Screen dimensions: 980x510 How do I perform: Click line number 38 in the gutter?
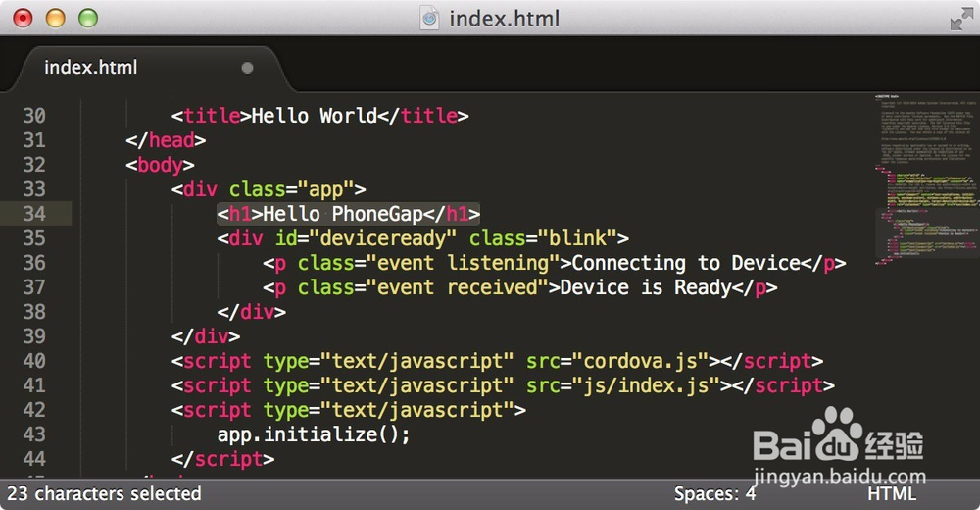tap(34, 312)
